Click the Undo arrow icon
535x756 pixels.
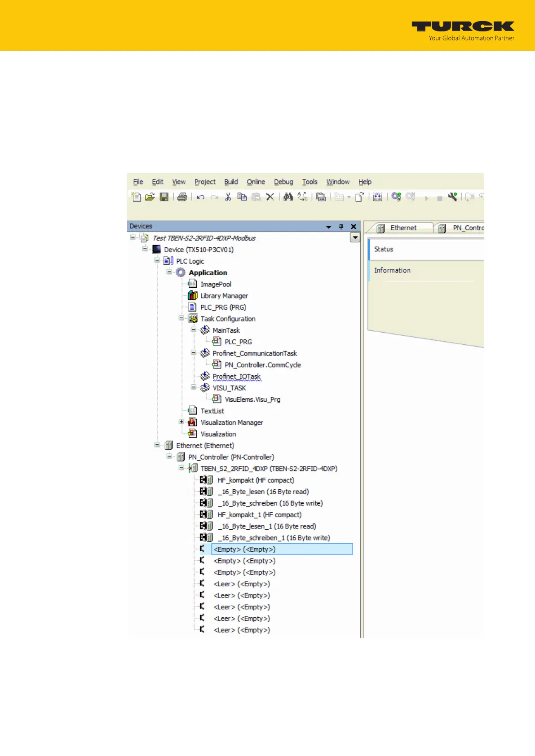point(201,197)
